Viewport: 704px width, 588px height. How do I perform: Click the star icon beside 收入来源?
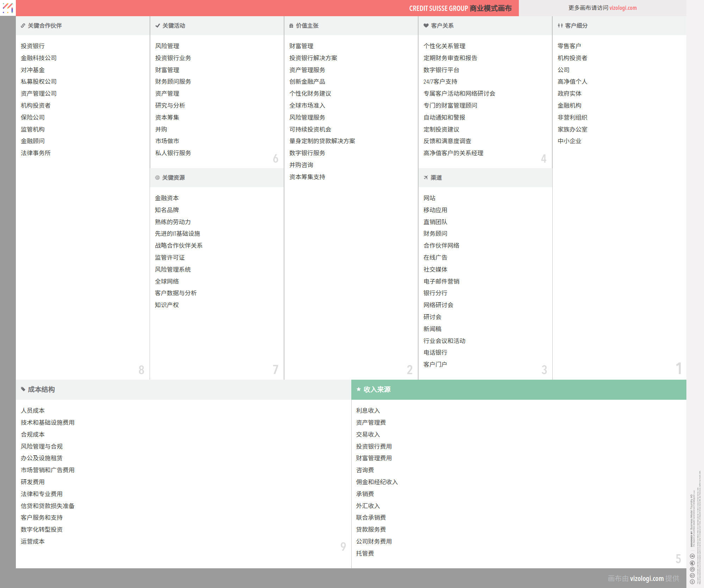tap(359, 389)
